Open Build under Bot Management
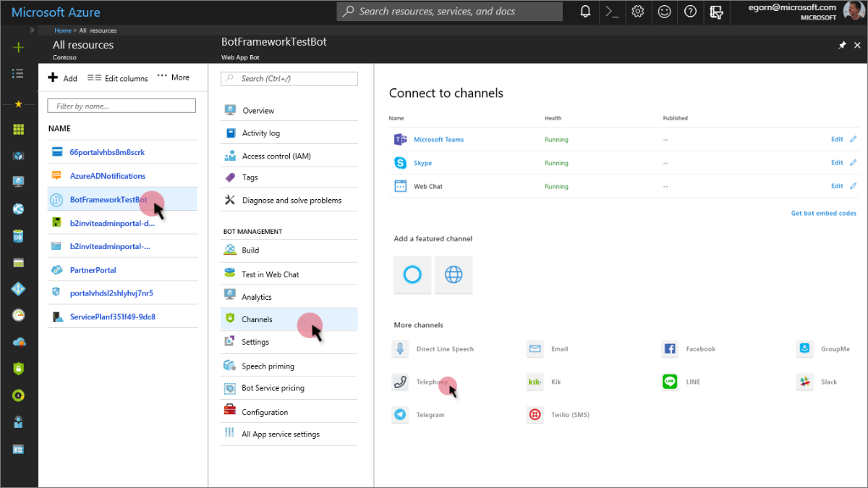 click(289, 251)
